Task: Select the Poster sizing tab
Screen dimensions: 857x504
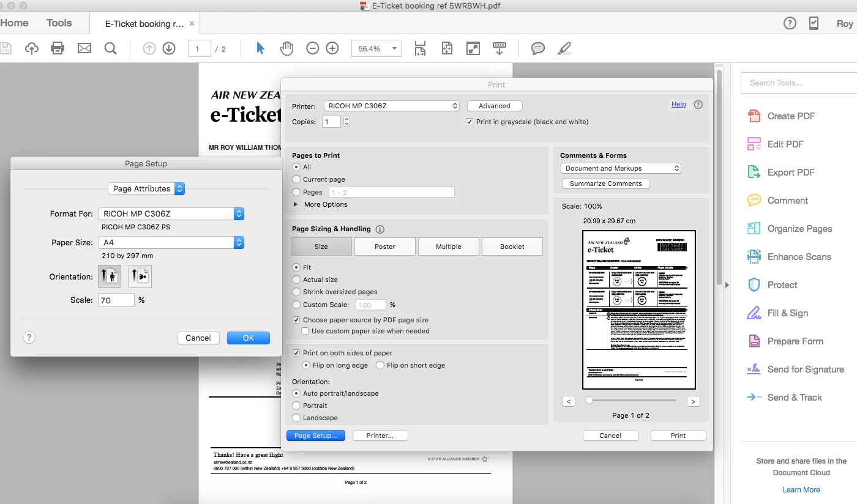Action: pyautogui.click(x=385, y=246)
